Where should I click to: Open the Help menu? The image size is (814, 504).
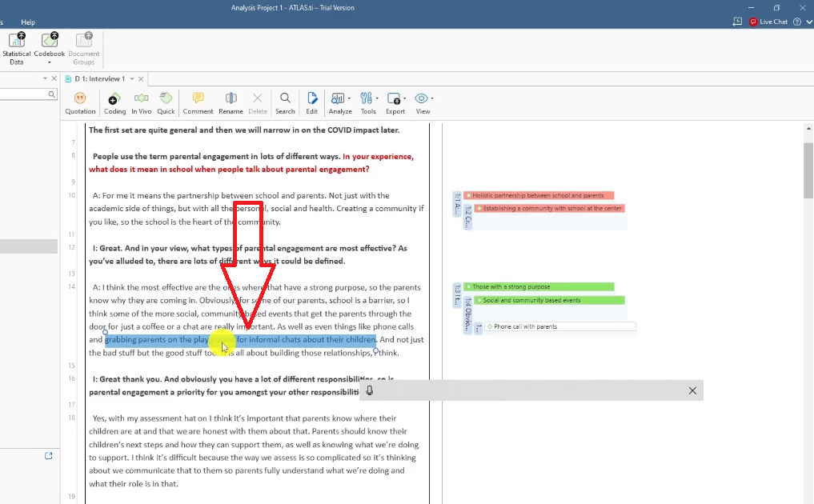coord(28,22)
